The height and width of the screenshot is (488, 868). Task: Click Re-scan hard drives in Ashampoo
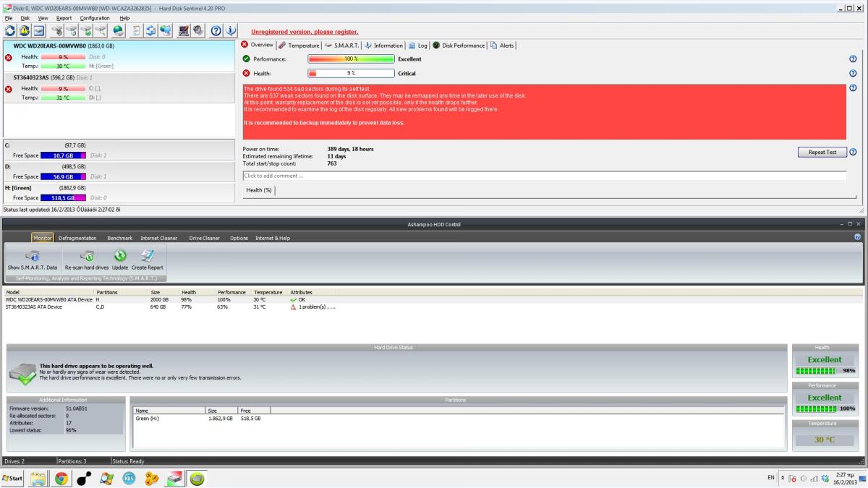(86, 260)
